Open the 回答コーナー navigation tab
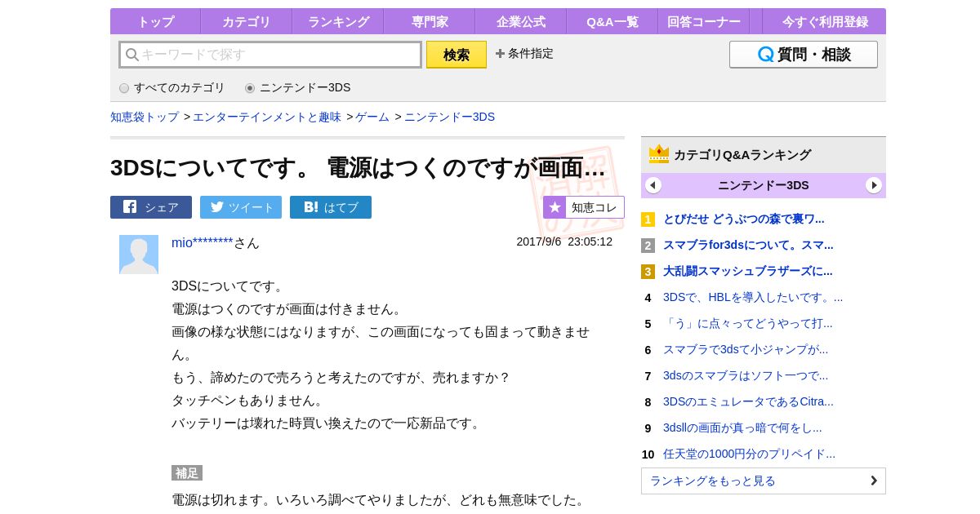The width and height of the screenshot is (980, 514). coord(703,21)
